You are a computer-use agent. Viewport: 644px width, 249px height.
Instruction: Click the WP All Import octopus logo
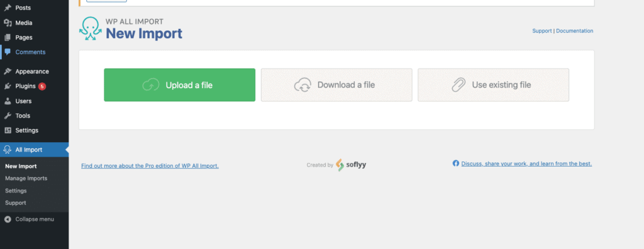pyautogui.click(x=91, y=29)
